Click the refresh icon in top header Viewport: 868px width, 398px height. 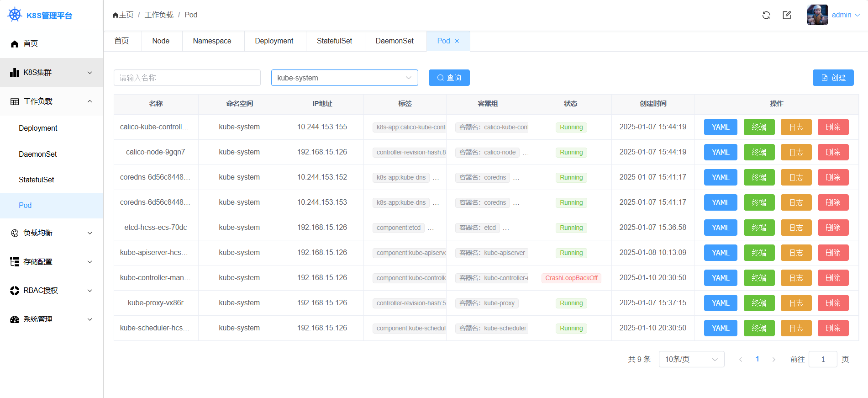pos(766,15)
